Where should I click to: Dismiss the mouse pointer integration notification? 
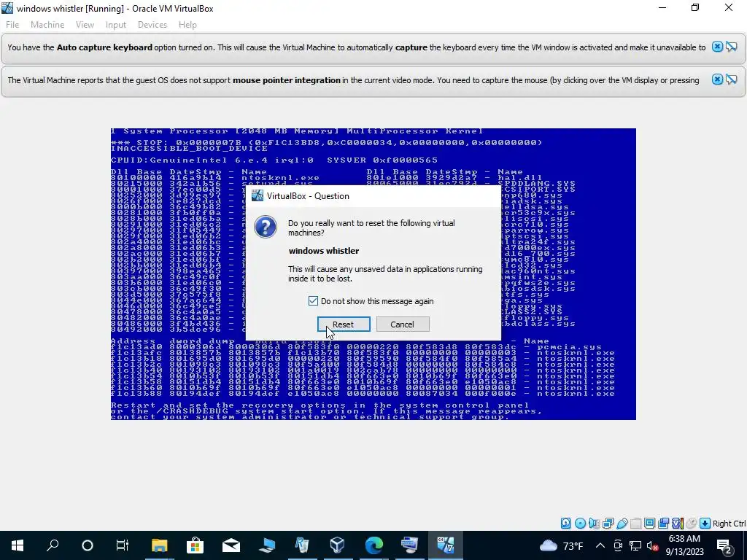pos(718,79)
